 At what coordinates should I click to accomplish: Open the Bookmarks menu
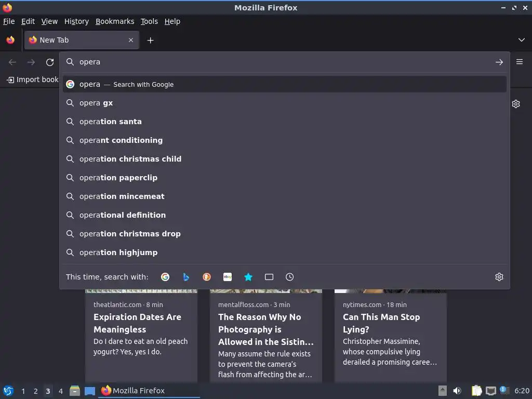115,21
